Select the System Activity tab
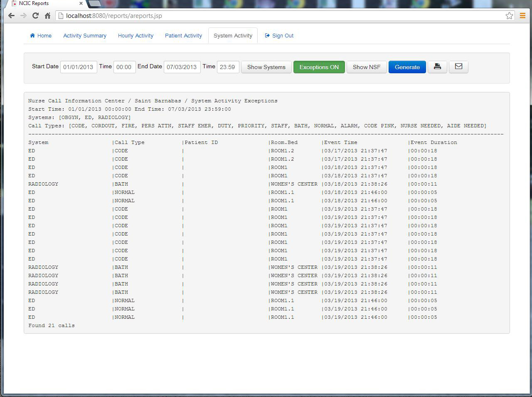 tap(233, 36)
